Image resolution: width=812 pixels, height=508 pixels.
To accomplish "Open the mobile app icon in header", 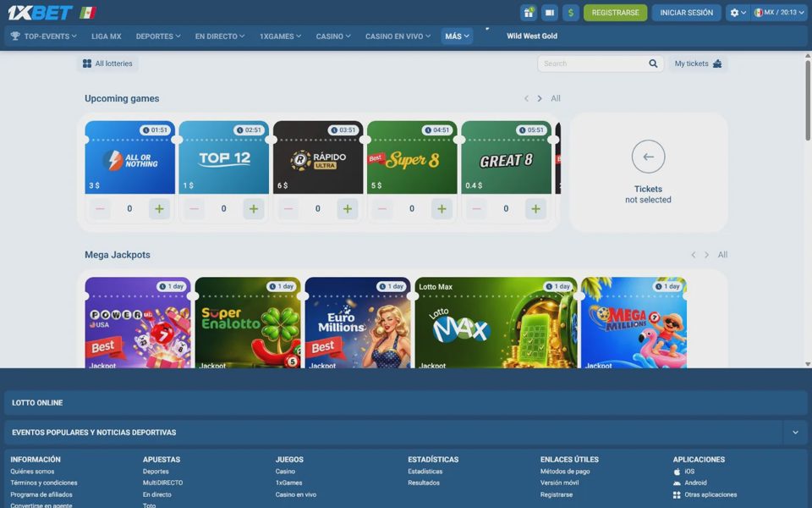I will click(x=550, y=13).
